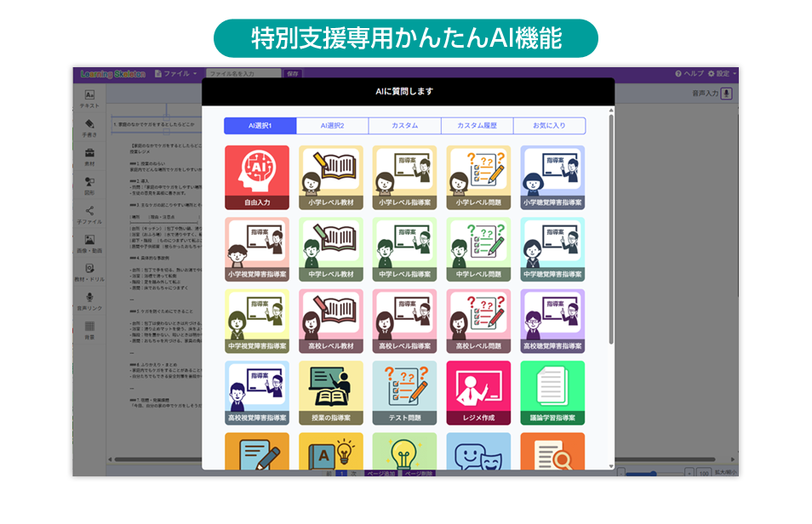Image resolution: width=812 pixels, height=524 pixels.
Task: Click the テスト問題 icon
Action: [x=404, y=392]
